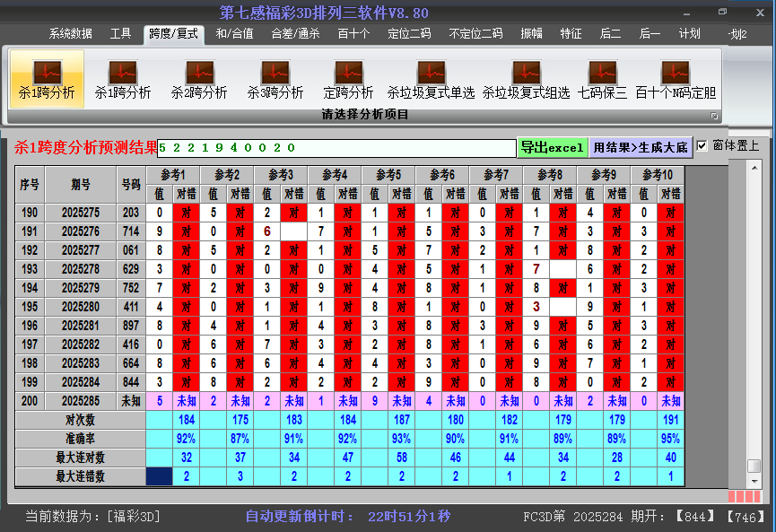Switch to the 和/合值 tab

point(234,34)
